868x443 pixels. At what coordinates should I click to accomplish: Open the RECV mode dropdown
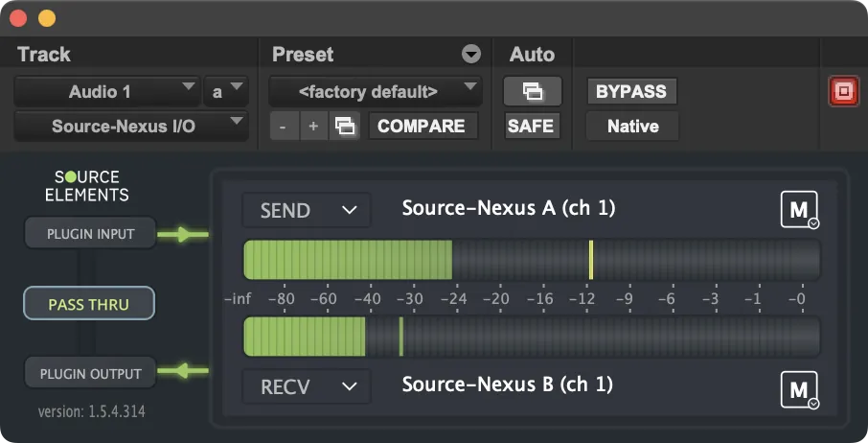[x=307, y=386]
